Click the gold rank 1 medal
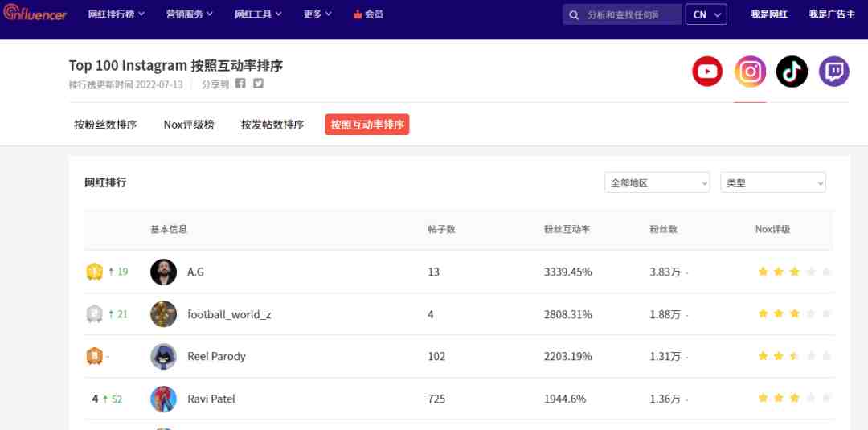The height and width of the screenshot is (430, 868). coord(95,272)
